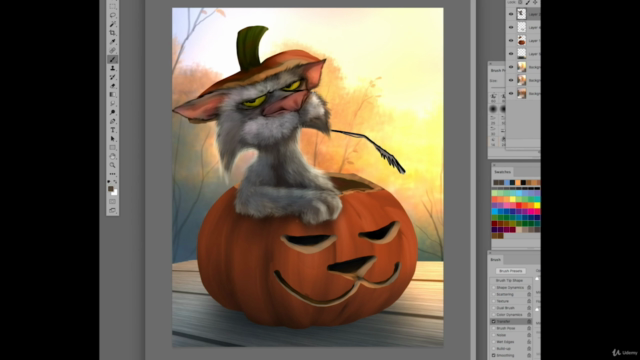Uncheck the Transfer checkbox
The width and height of the screenshot is (640, 360).
pyautogui.click(x=493, y=322)
